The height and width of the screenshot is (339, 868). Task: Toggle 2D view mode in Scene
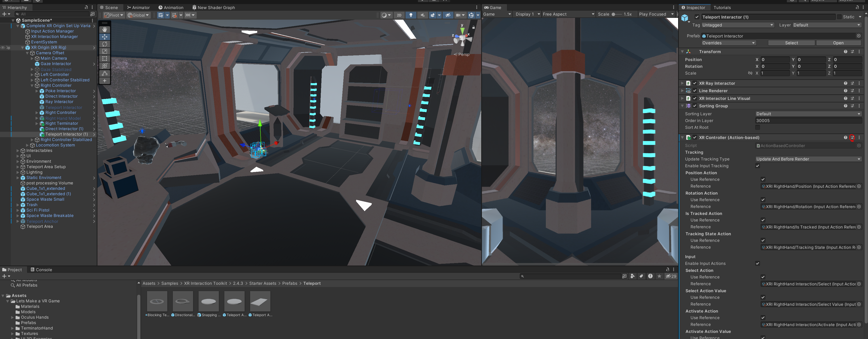click(x=399, y=15)
